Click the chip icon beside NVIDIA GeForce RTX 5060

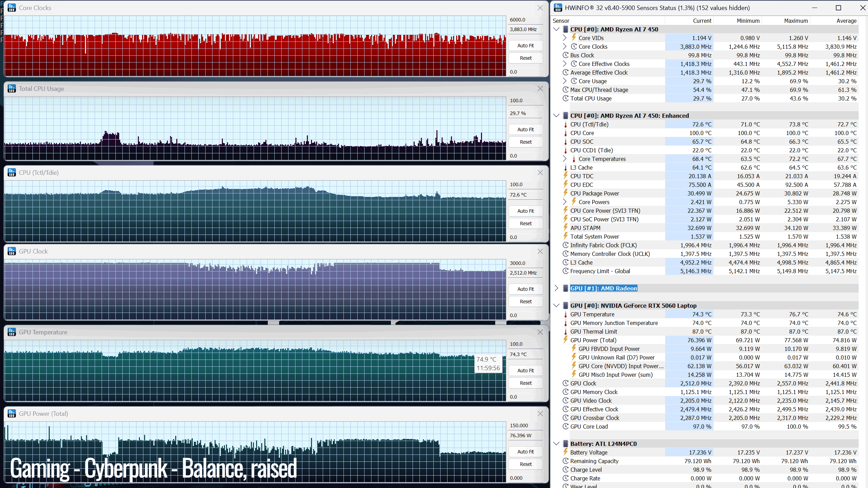click(566, 305)
